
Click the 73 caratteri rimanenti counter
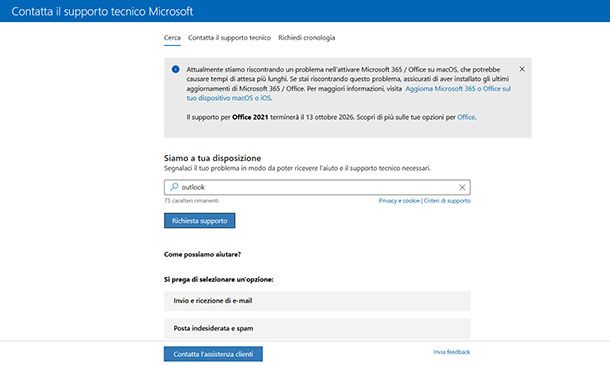191,201
